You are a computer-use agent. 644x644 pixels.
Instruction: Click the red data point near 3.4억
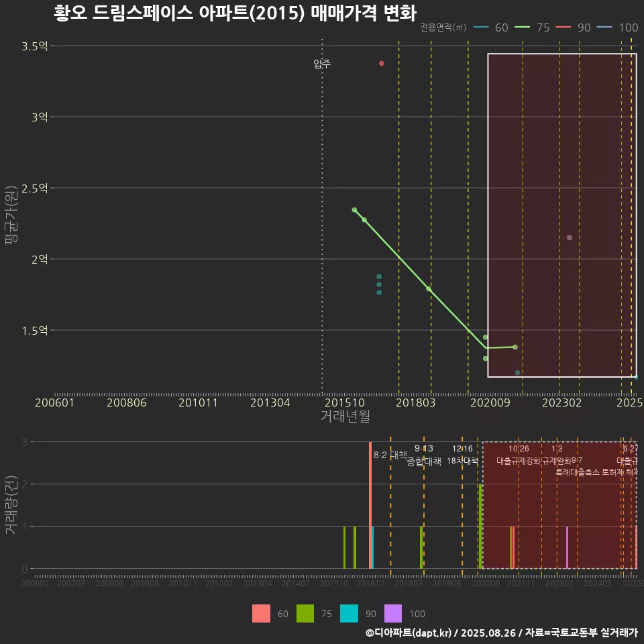[x=382, y=63]
